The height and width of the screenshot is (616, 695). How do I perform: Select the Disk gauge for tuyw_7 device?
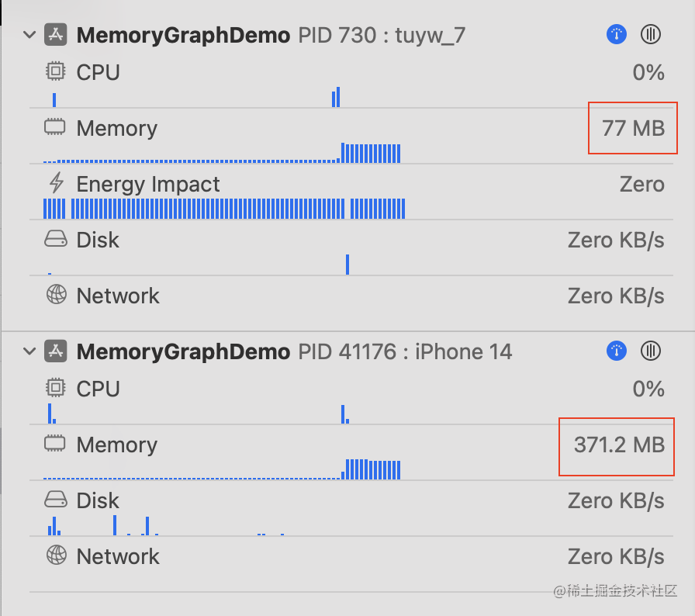coord(351,248)
